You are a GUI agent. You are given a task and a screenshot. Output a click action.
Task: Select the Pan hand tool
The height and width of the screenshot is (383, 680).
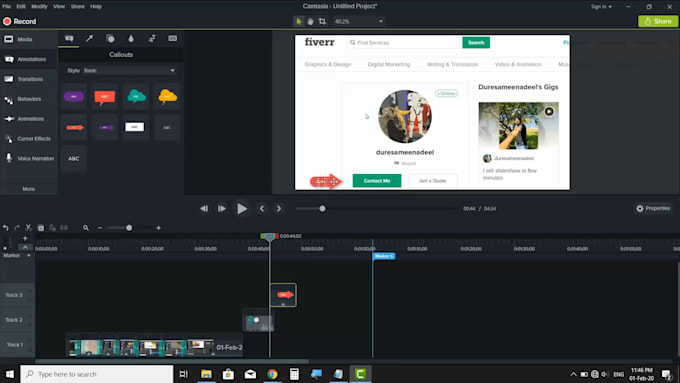(x=311, y=21)
